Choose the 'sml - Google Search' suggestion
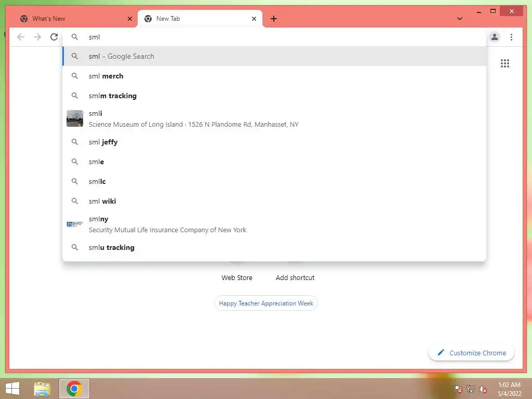The image size is (532, 399). tap(274, 56)
